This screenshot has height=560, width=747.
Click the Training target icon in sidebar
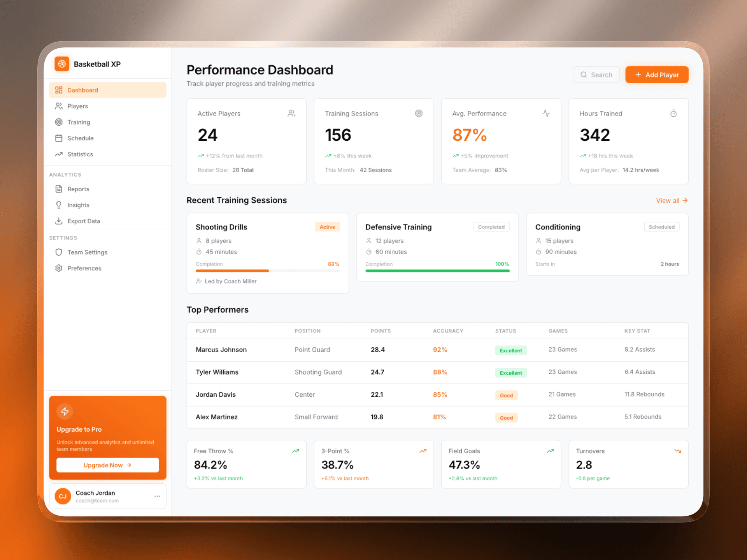pyautogui.click(x=59, y=122)
